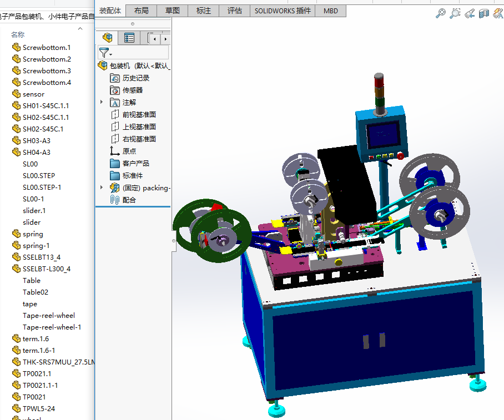Switch to the MBD tab
This screenshot has width=504, height=420.
pyautogui.click(x=331, y=11)
